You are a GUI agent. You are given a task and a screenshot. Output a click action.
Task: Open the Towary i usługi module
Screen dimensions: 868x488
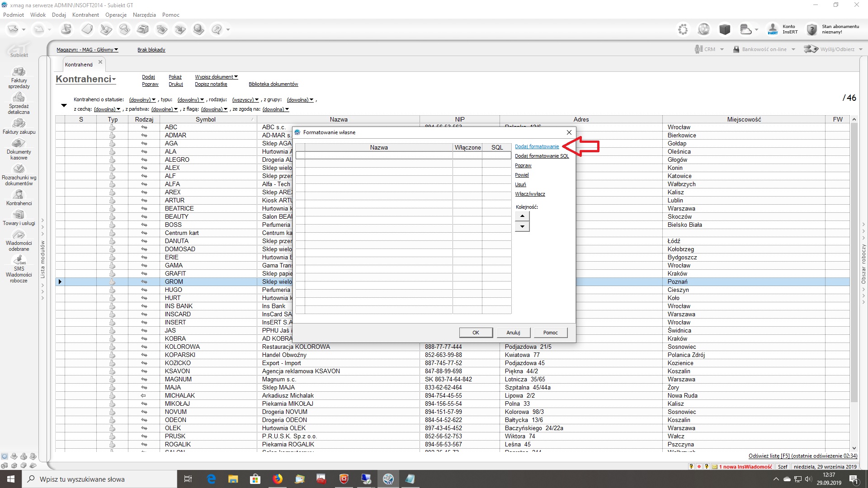click(19, 217)
